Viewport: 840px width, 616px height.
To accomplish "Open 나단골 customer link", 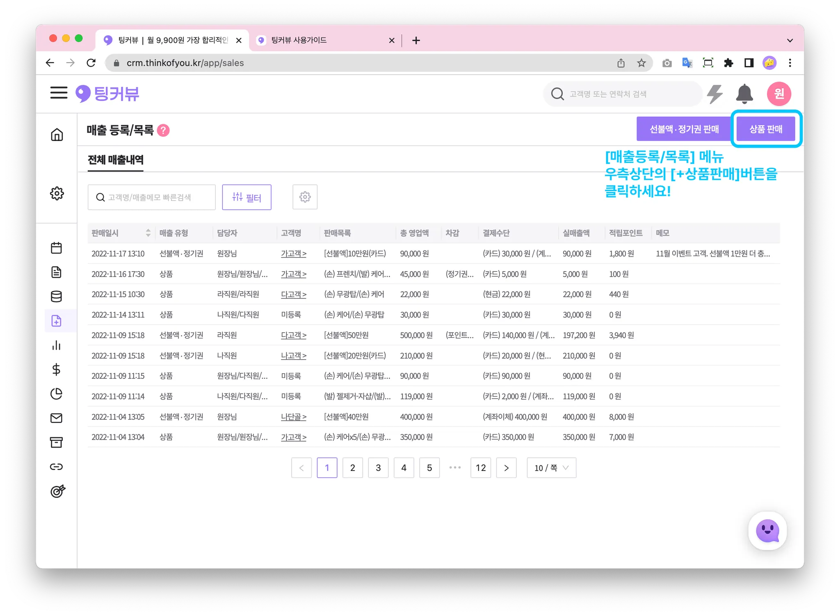I will point(293,417).
